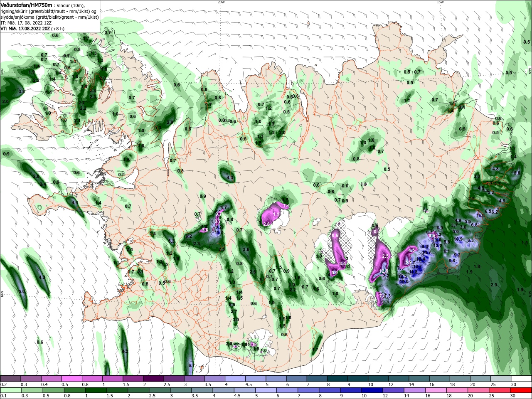Click the 9.2 precipitation value on the map
532x399 pixels.
[457, 255]
